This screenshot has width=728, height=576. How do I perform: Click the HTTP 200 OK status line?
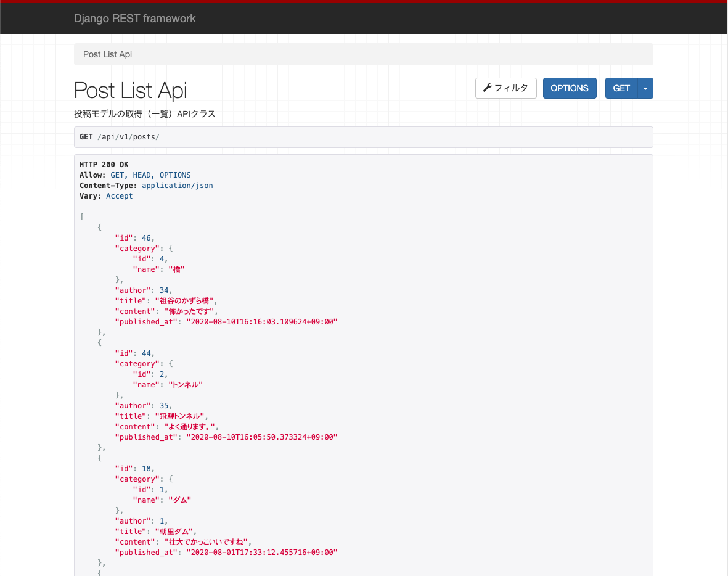(x=104, y=165)
